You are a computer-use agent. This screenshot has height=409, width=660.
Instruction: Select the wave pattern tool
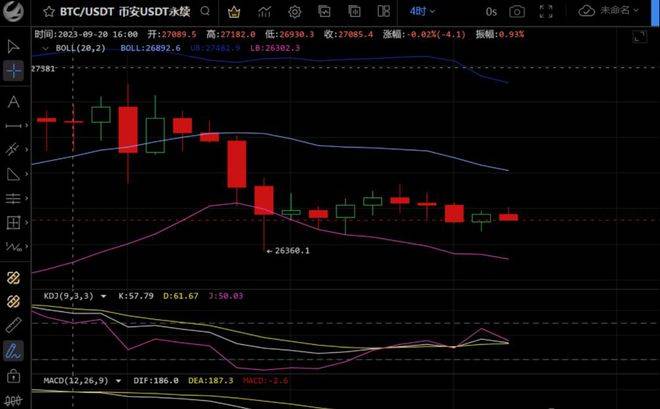tap(13, 247)
